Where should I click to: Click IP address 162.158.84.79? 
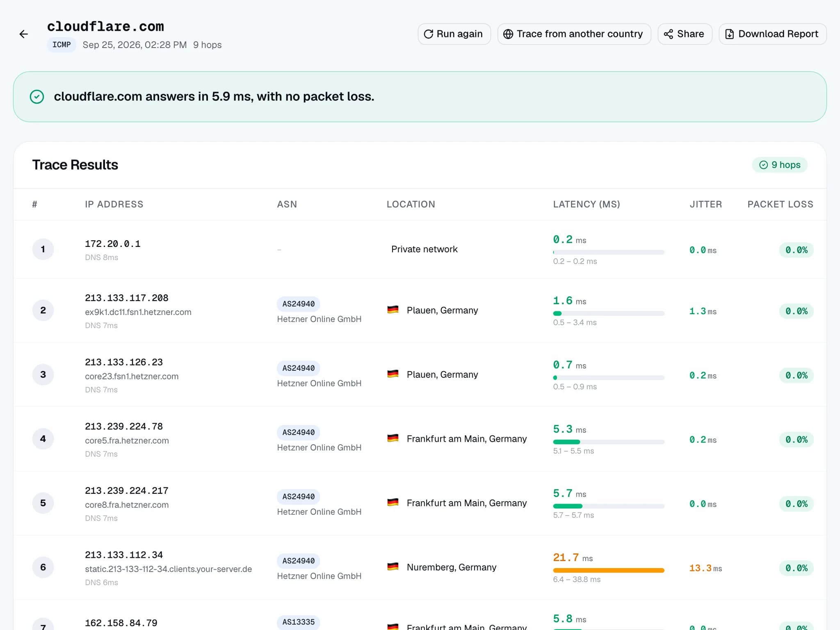(x=121, y=623)
